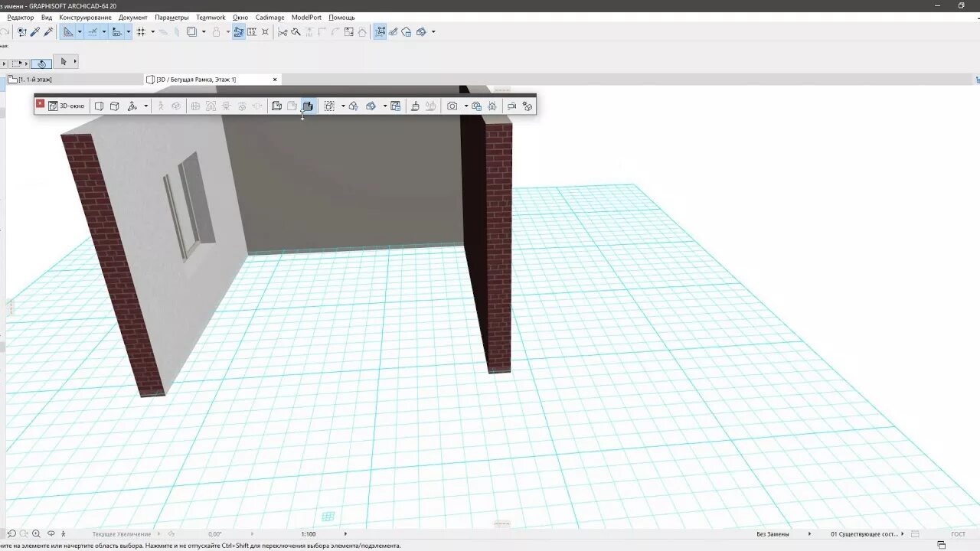Viewport: 980px width, 551px height.
Task: Click the trace reference icon in main toolbar
Action: pyautogui.click(x=191, y=31)
